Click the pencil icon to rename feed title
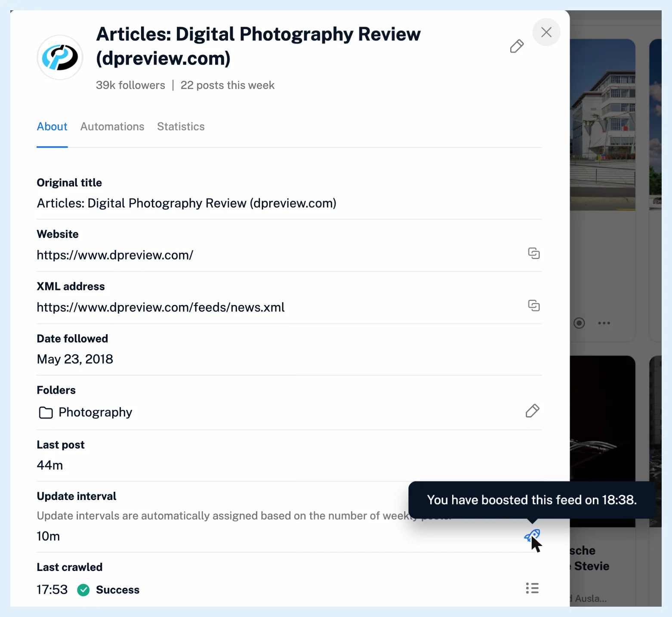 (517, 46)
